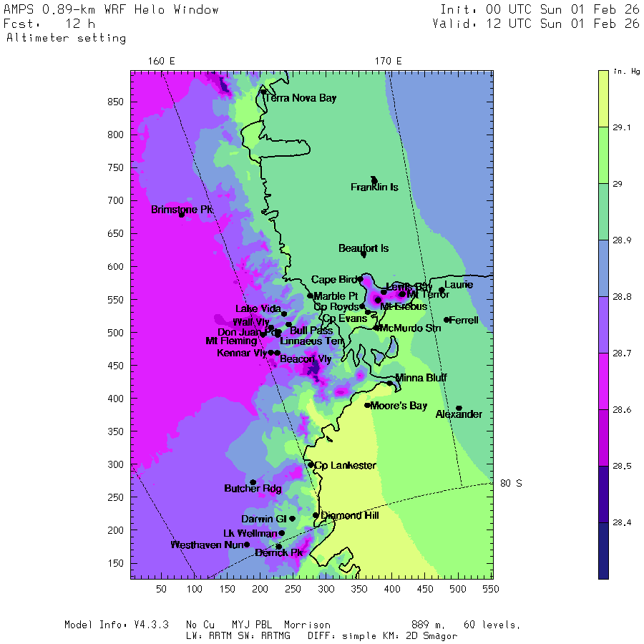Click the Butcher Rdg label

(x=253, y=488)
